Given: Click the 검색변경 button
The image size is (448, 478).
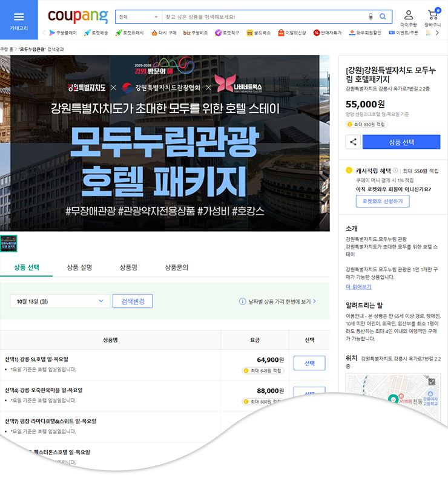Looking at the screenshot, I should point(133,301).
